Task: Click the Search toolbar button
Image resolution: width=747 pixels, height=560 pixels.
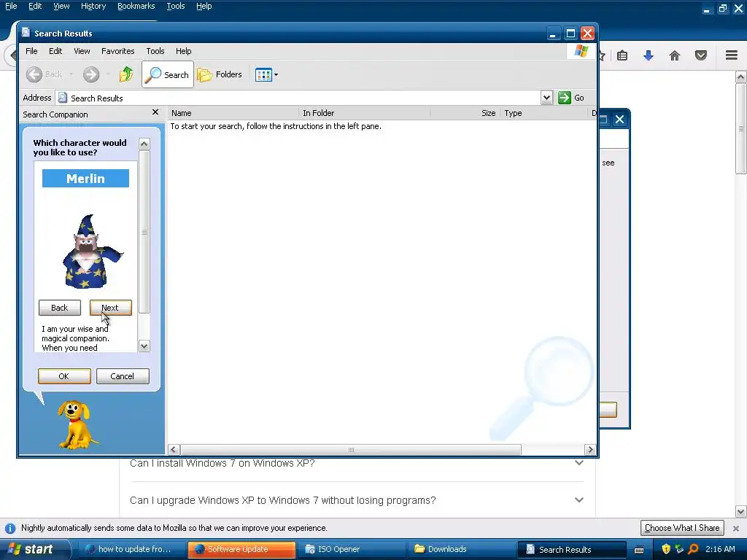Action: 168,74
